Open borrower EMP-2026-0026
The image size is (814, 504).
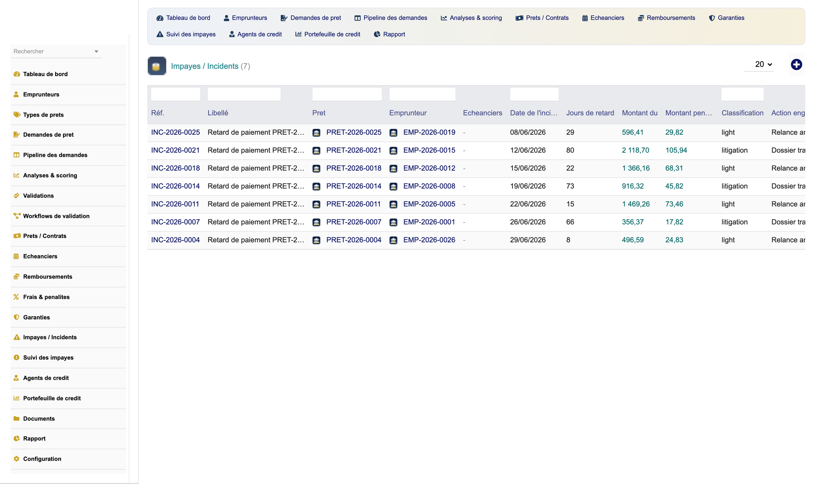[429, 240]
